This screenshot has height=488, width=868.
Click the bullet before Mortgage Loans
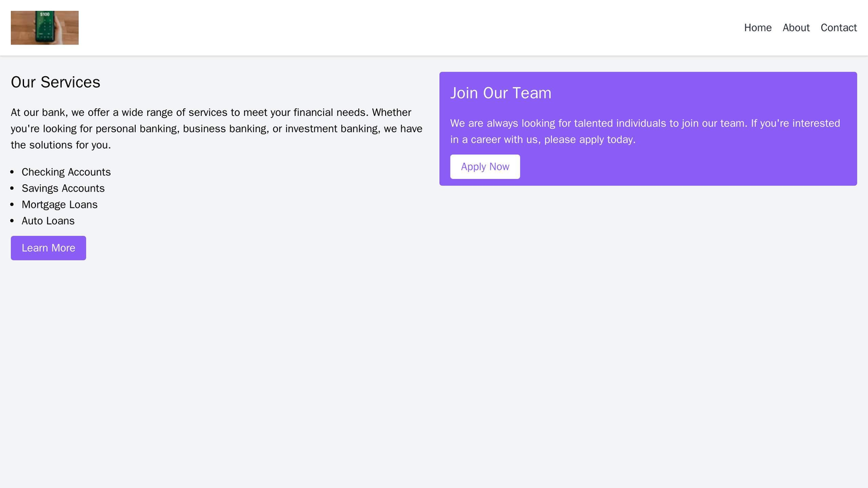[x=13, y=205]
